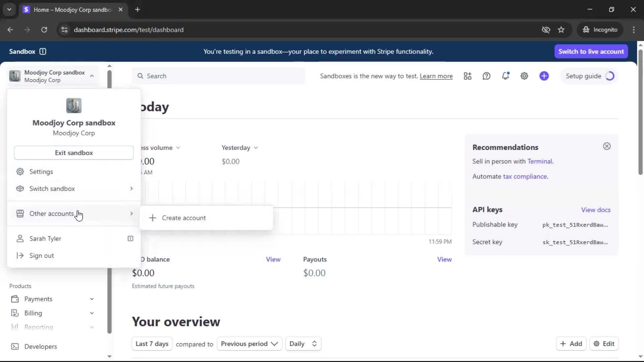Click the plus icon beside Create account
The height and width of the screenshot is (362, 644).
pos(153,218)
